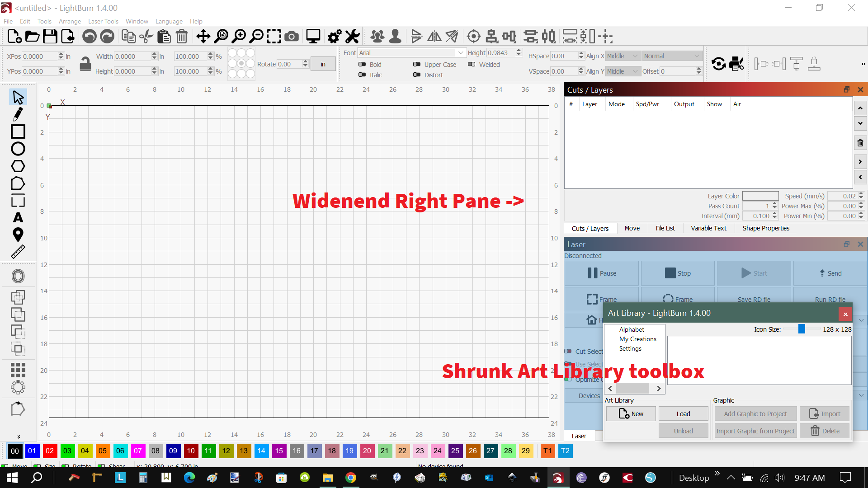Switch to the Move tab
Viewport: 868px width, 488px height.
click(x=632, y=228)
